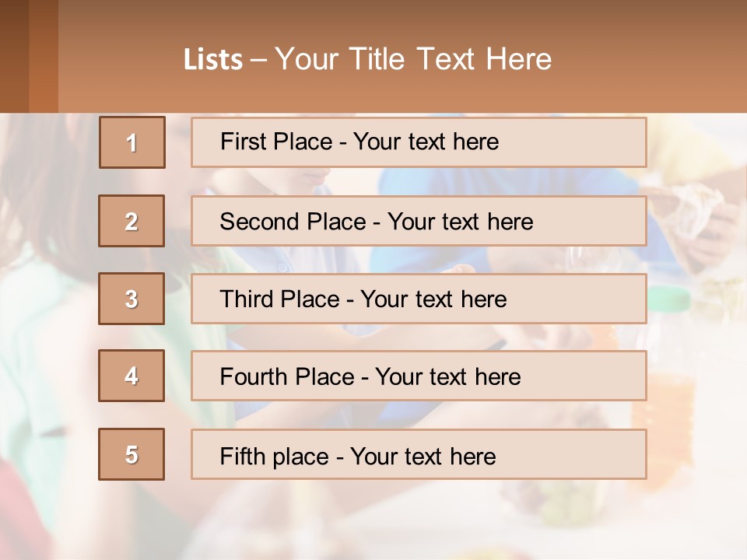
Task: Select the 'Your Title Text Here' heading
Action: [x=413, y=60]
